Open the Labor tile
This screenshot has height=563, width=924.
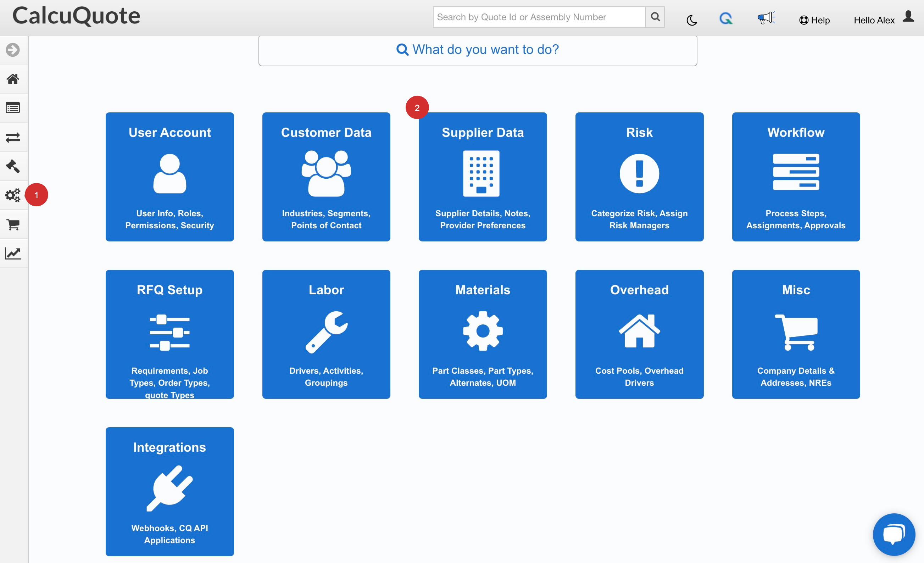(x=326, y=334)
